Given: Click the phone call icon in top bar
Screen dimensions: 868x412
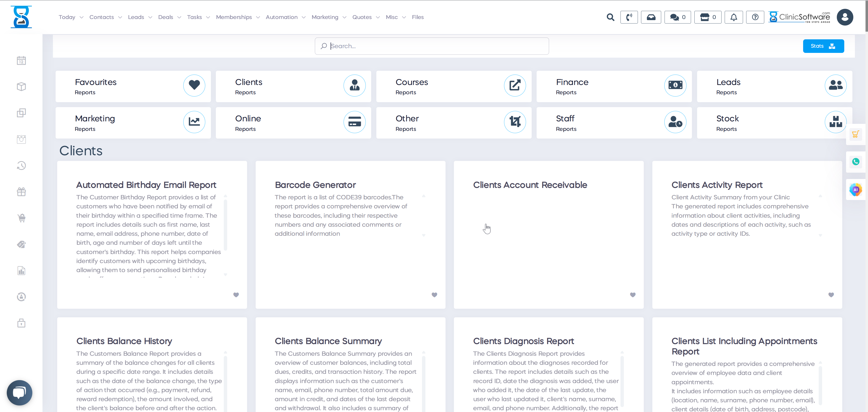Looking at the screenshot, I should click(629, 17).
